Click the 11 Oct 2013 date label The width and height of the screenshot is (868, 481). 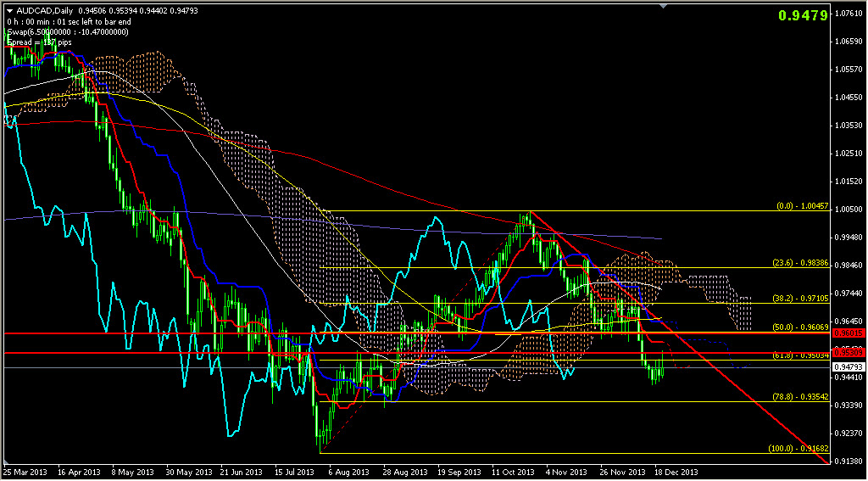point(513,471)
